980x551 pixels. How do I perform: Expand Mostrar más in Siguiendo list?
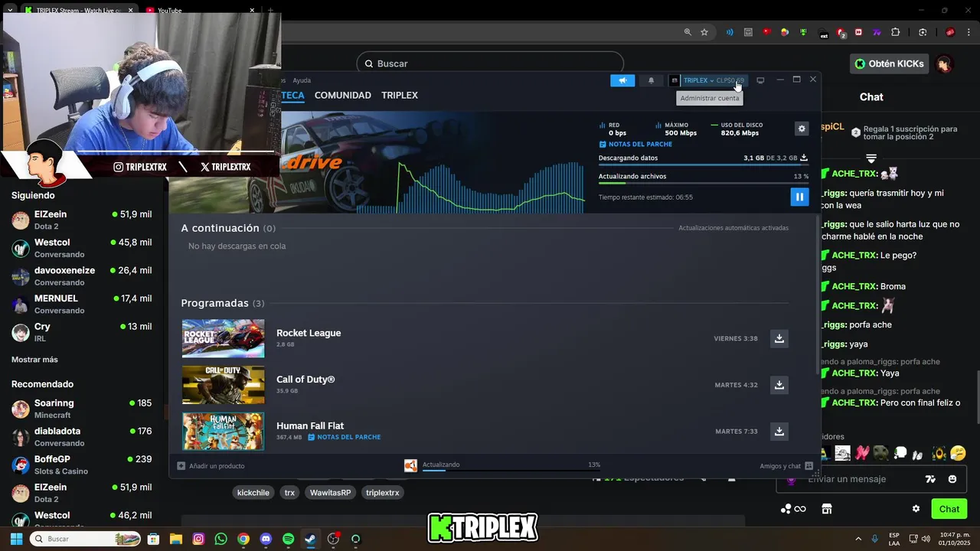(34, 360)
